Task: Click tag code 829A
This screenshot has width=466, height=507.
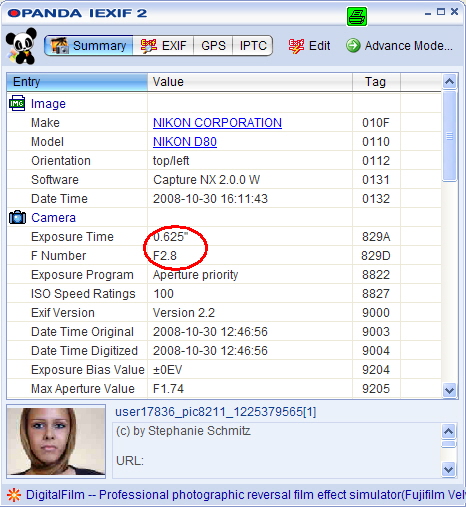Action: (x=376, y=237)
